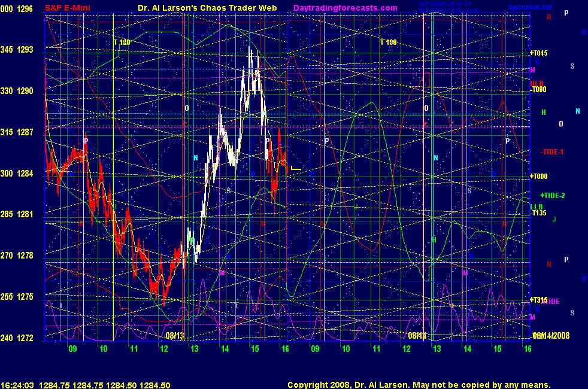
Task: Click the cyan "N" letter in right margin
Action: (577, 111)
